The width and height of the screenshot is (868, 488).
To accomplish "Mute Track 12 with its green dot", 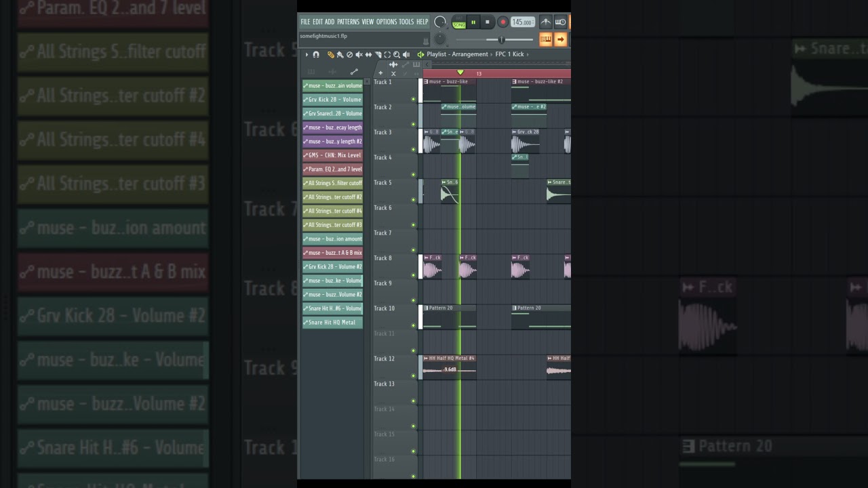I will pyautogui.click(x=413, y=375).
